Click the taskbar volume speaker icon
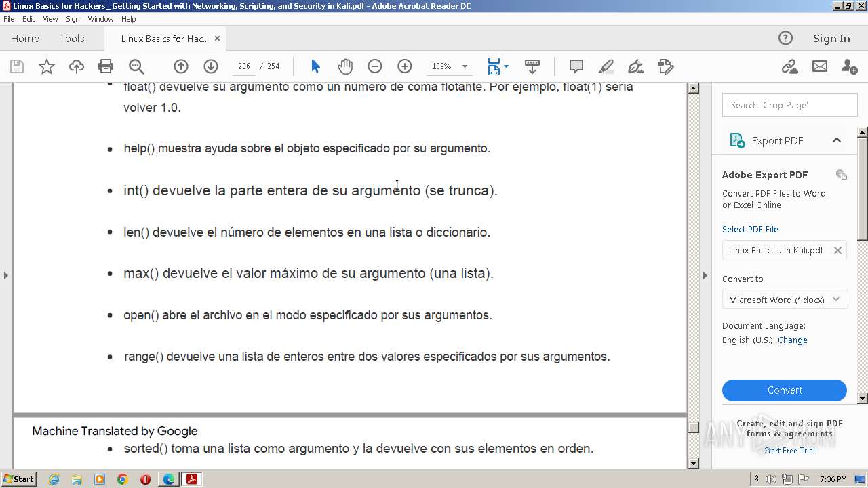Image resolution: width=868 pixels, height=488 pixels. [x=770, y=479]
